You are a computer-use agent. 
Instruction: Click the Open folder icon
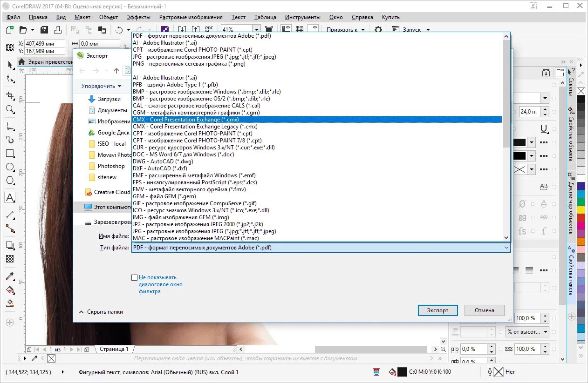[x=23, y=30]
